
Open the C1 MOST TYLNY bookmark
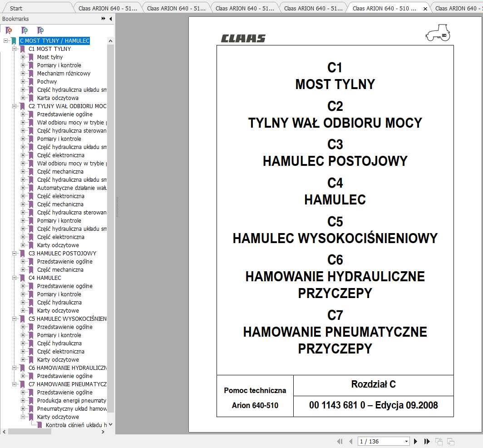(x=49, y=49)
